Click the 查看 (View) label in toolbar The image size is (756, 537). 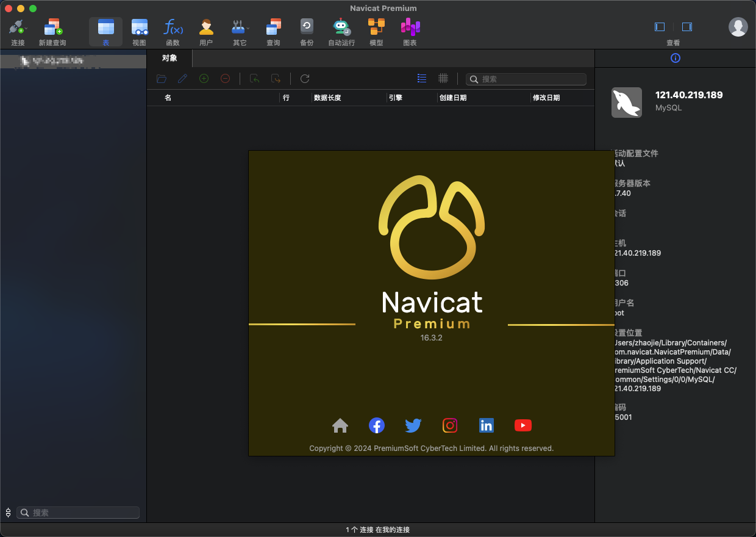point(673,43)
